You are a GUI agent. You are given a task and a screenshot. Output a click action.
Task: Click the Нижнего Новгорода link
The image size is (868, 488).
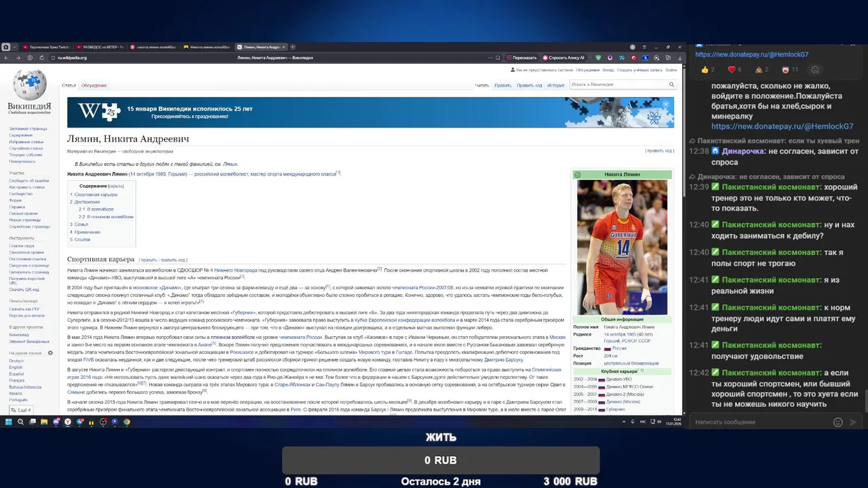point(236,270)
